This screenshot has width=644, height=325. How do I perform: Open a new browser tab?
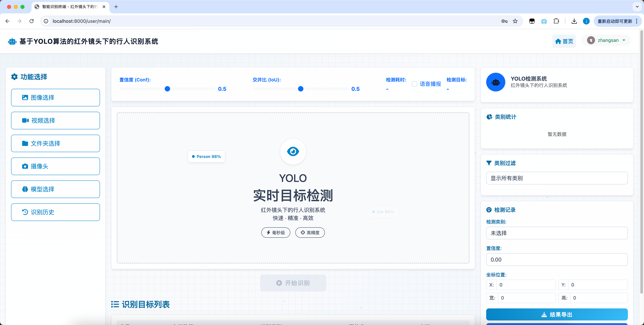[x=116, y=7]
